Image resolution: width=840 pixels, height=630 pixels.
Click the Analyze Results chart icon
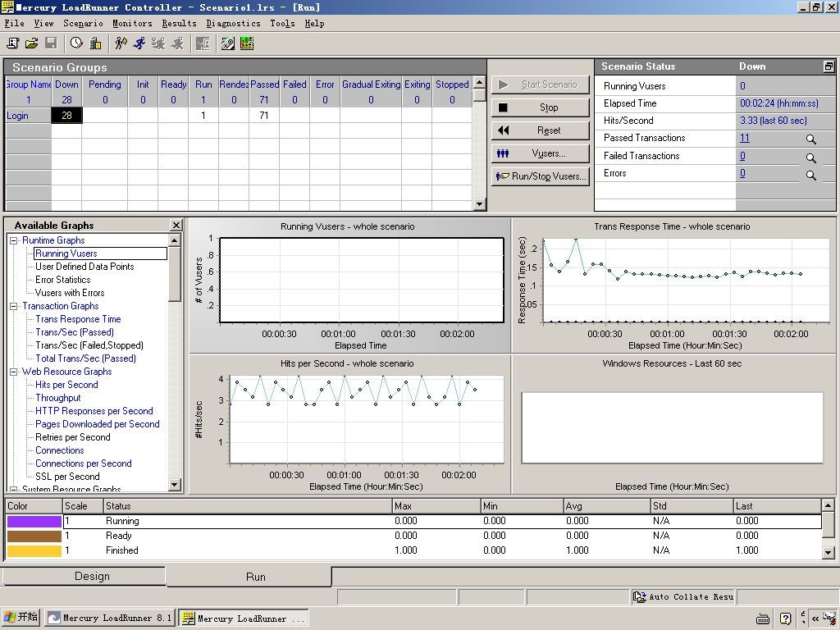click(247, 43)
